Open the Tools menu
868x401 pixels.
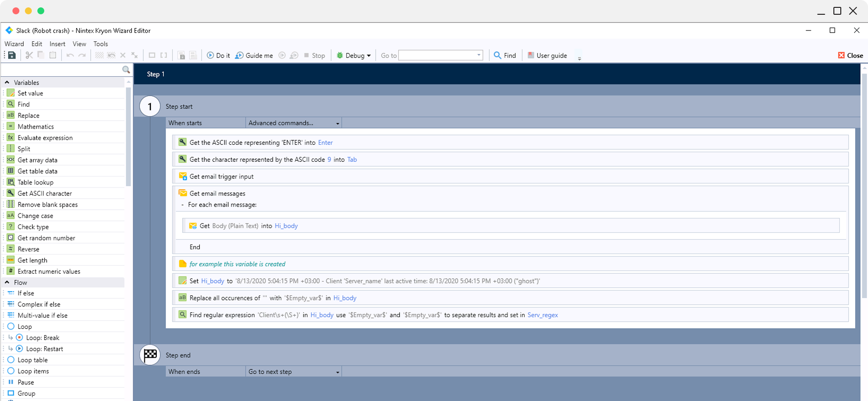tap(101, 44)
